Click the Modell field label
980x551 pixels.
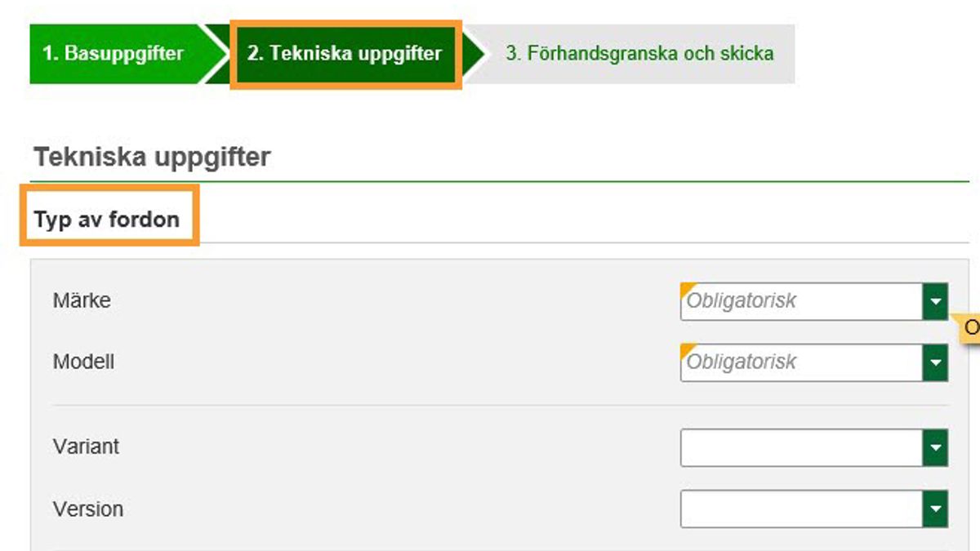83,362
